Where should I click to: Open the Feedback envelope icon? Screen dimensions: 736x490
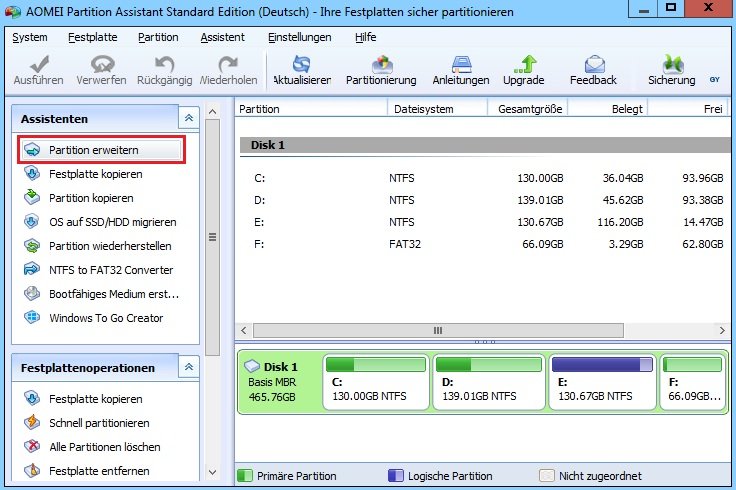[x=594, y=64]
